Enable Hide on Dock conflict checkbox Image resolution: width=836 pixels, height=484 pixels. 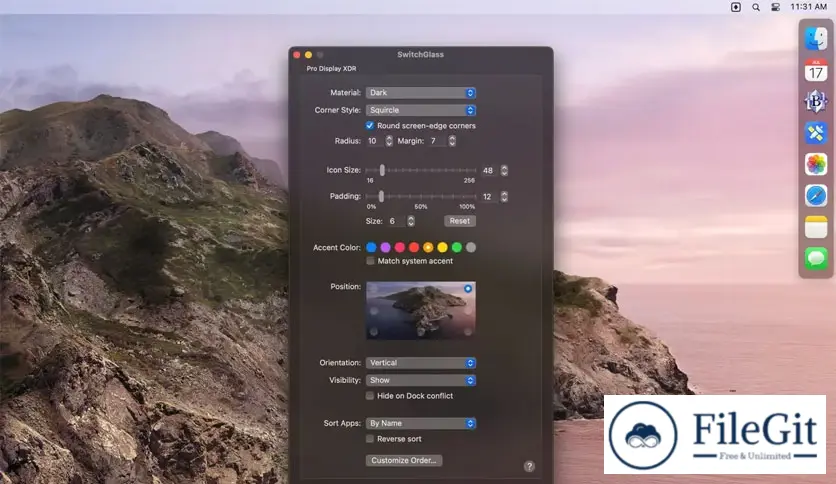(369, 396)
